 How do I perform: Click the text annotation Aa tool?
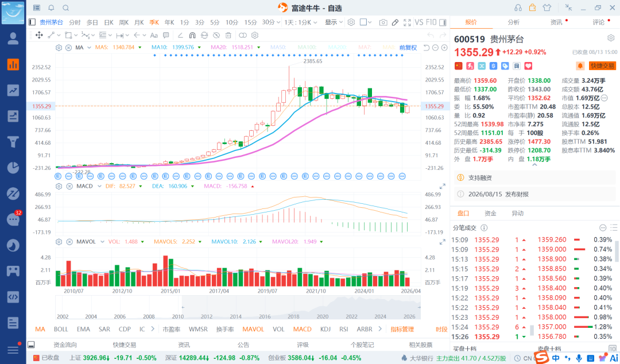point(154,35)
